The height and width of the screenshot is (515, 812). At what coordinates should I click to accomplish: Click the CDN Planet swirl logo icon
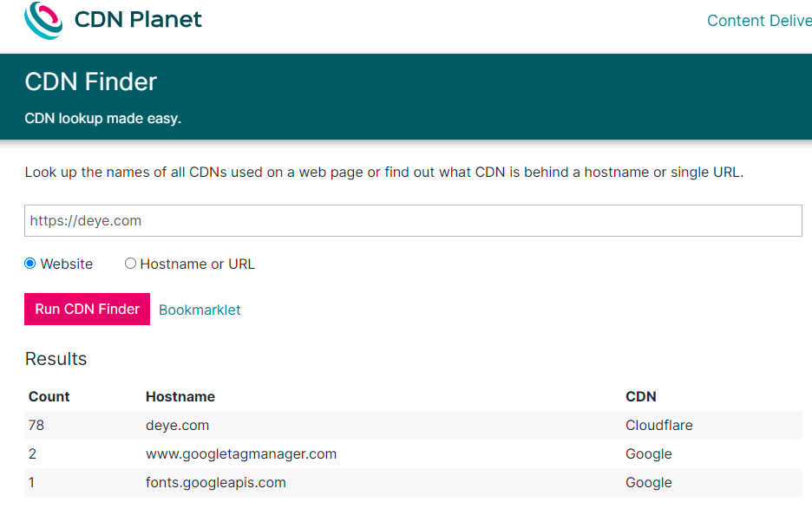[43, 20]
